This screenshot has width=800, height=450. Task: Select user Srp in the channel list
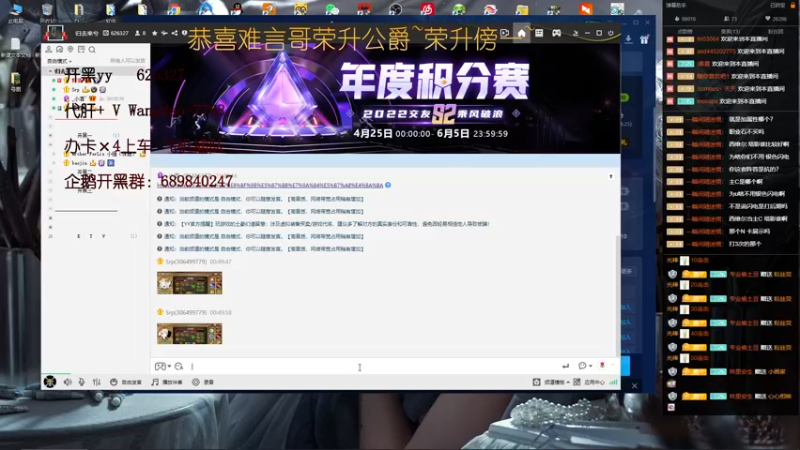tap(76, 90)
